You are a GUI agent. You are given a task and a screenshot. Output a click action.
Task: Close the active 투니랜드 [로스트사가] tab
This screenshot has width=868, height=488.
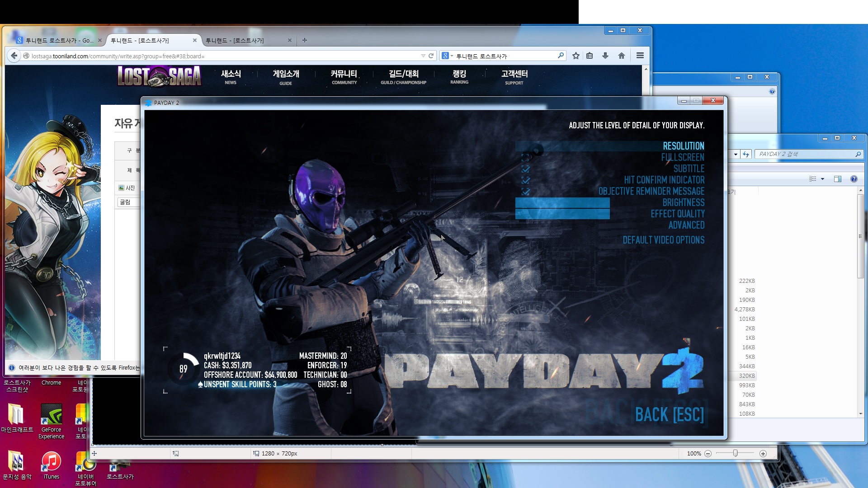195,40
